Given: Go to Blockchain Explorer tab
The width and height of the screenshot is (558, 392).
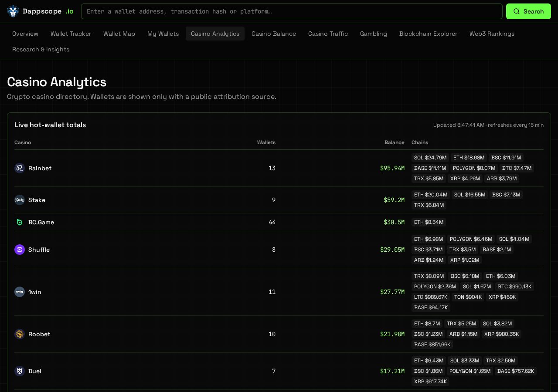Looking at the screenshot, I should 428,34.
